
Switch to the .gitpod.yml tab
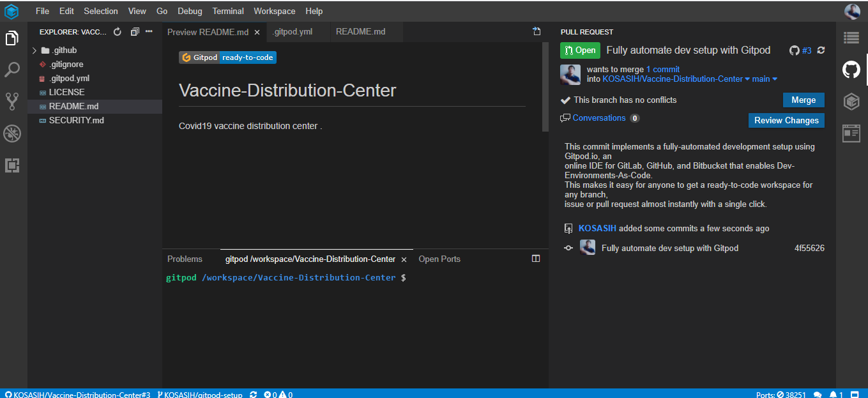pyautogui.click(x=293, y=31)
